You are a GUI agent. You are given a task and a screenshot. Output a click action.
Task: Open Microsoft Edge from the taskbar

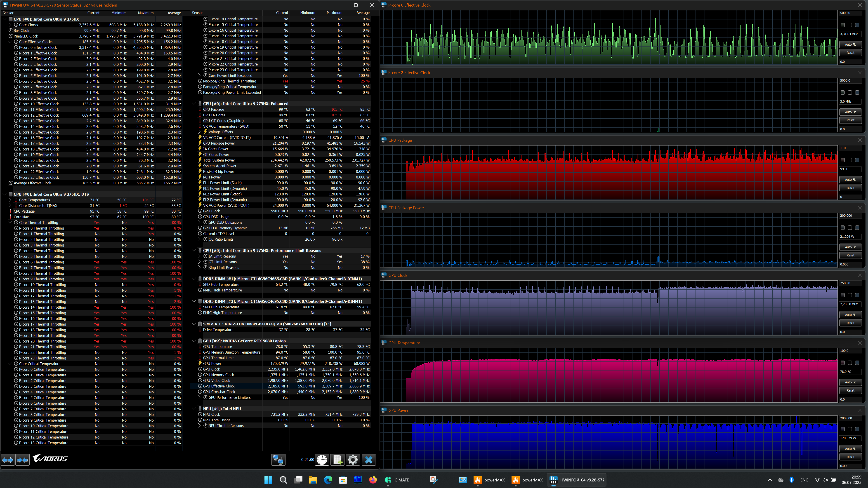click(x=328, y=480)
